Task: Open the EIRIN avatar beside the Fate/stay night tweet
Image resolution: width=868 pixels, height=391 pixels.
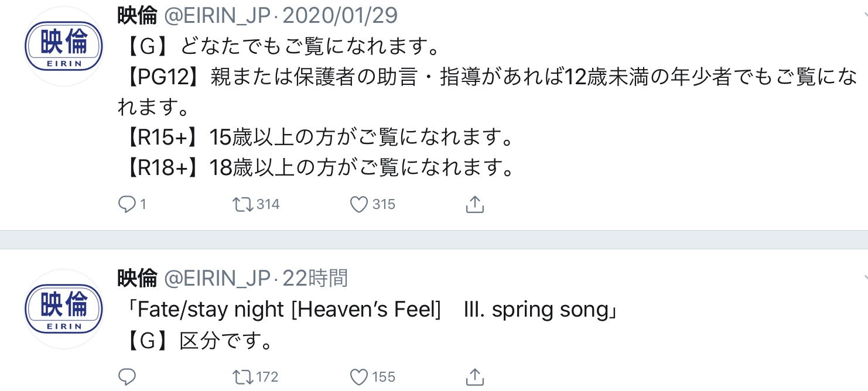Action: pyautogui.click(x=63, y=308)
